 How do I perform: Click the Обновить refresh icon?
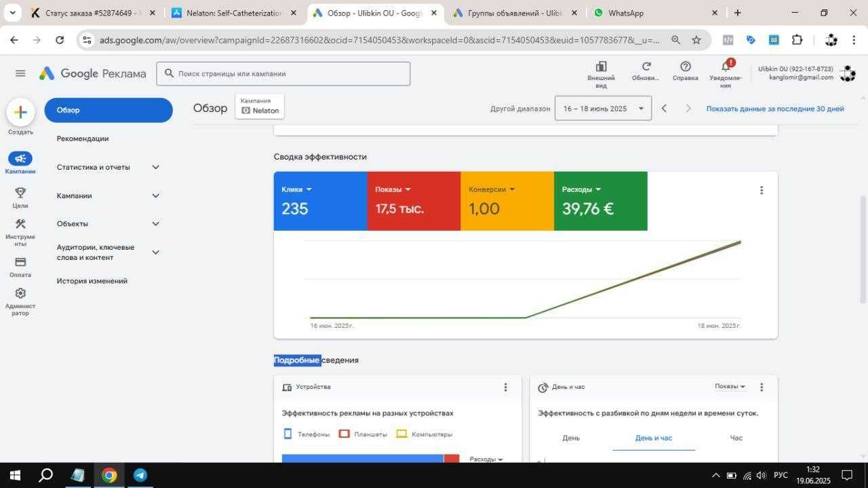point(646,67)
